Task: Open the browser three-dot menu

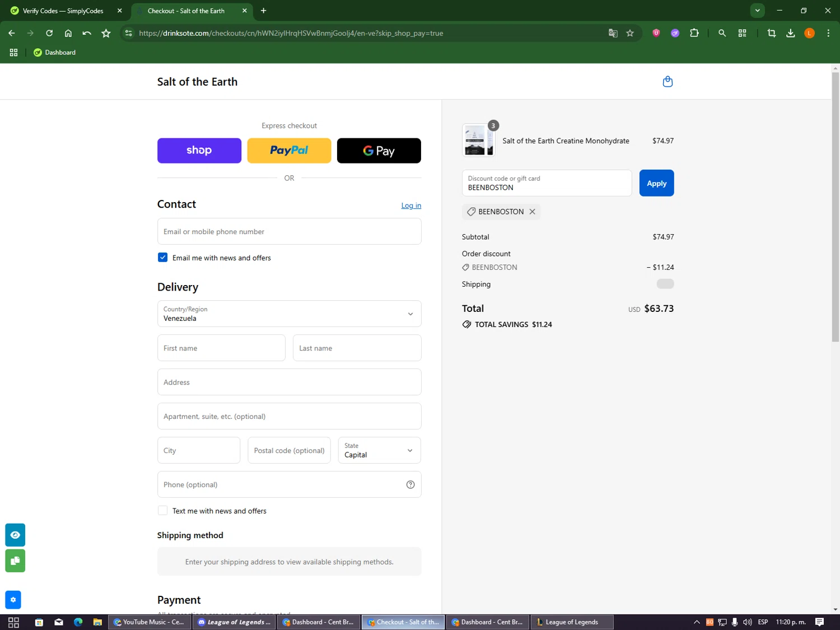Action: pyautogui.click(x=829, y=33)
